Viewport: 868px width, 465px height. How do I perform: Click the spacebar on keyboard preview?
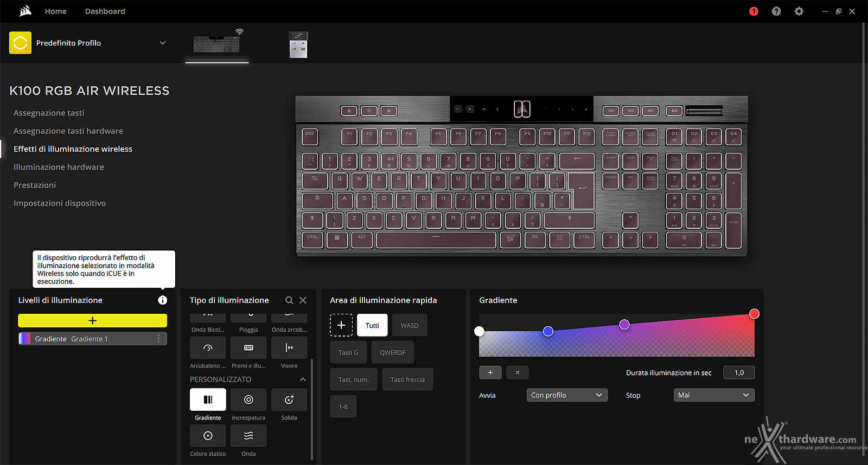(436, 240)
